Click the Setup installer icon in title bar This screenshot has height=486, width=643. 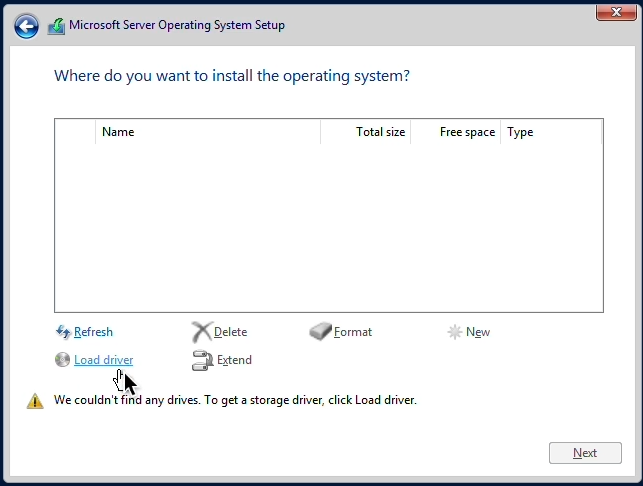pyautogui.click(x=56, y=27)
